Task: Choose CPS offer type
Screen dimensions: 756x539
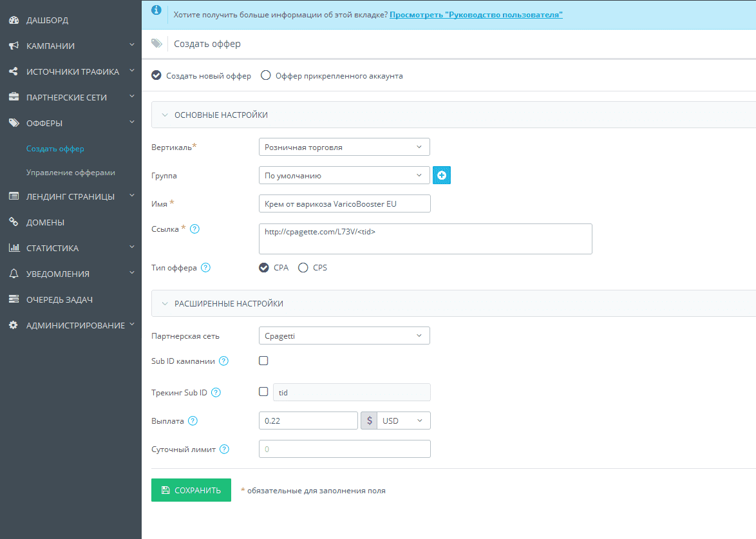Action: click(x=303, y=268)
